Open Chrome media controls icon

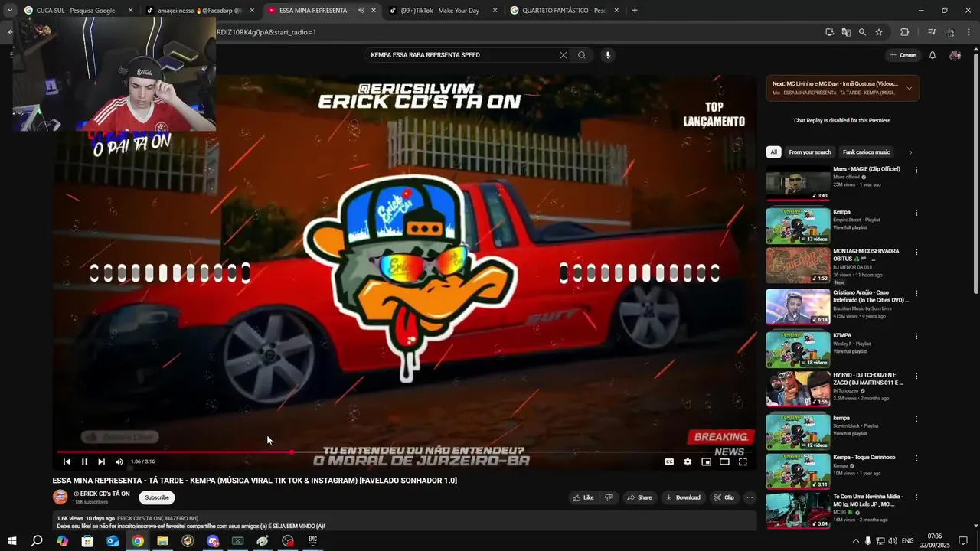tap(932, 32)
